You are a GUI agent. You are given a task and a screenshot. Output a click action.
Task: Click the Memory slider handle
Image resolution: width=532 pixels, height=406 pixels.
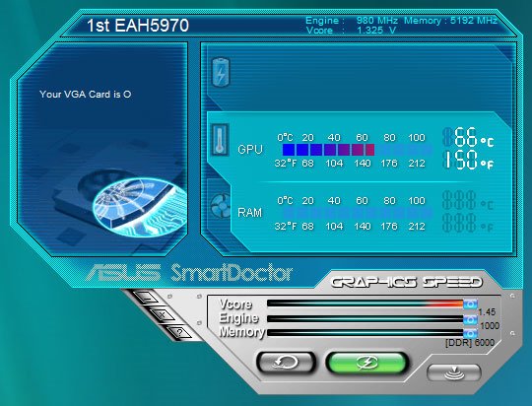click(x=470, y=333)
